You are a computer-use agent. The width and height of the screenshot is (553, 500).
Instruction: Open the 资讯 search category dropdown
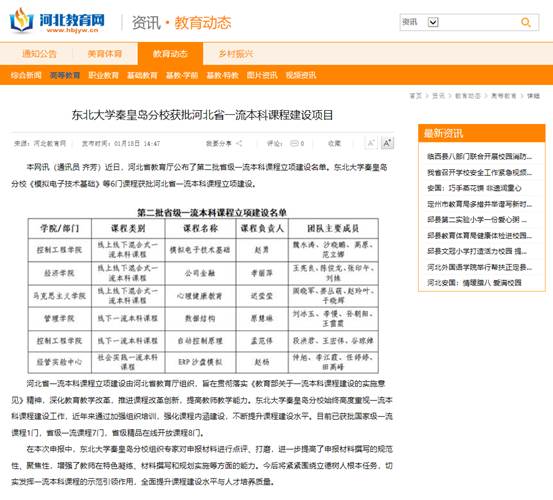click(433, 22)
